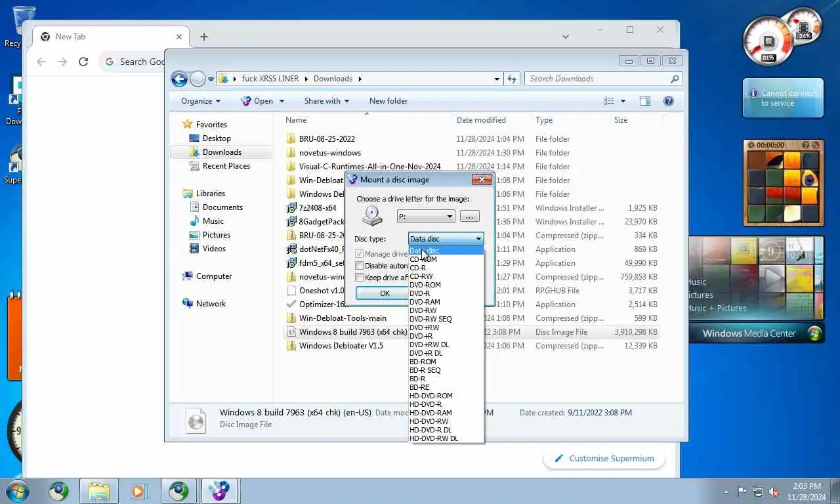Open Documents library in the sidebar
Image resolution: width=840 pixels, height=504 pixels.
tap(222, 207)
